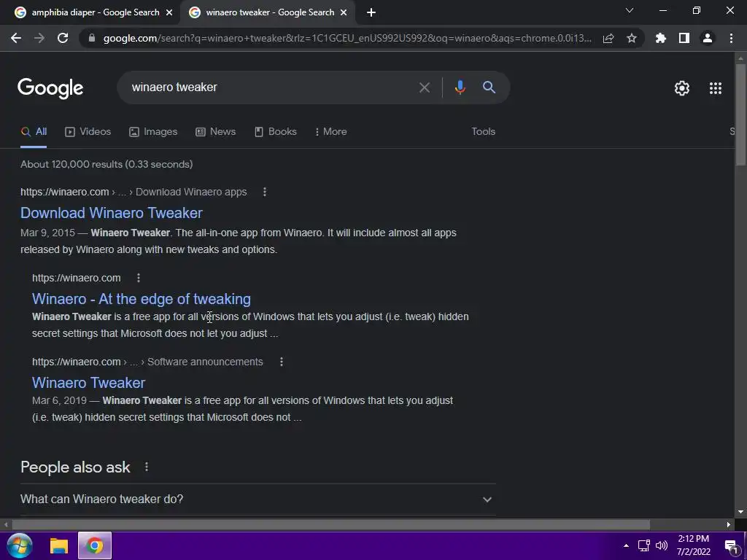Viewport: 747px width, 560px height.
Task: Click the https://winaero.com breadcrumb of the second result
Action: 76,278
